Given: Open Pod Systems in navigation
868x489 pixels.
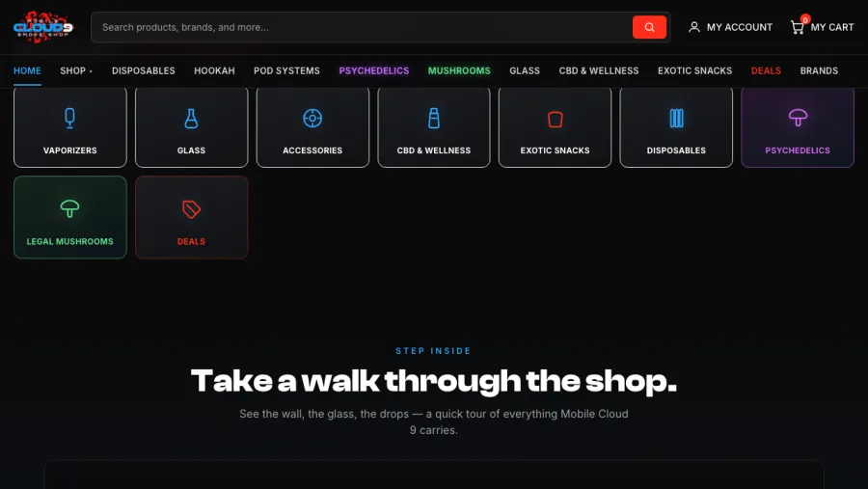Looking at the screenshot, I should pos(286,70).
